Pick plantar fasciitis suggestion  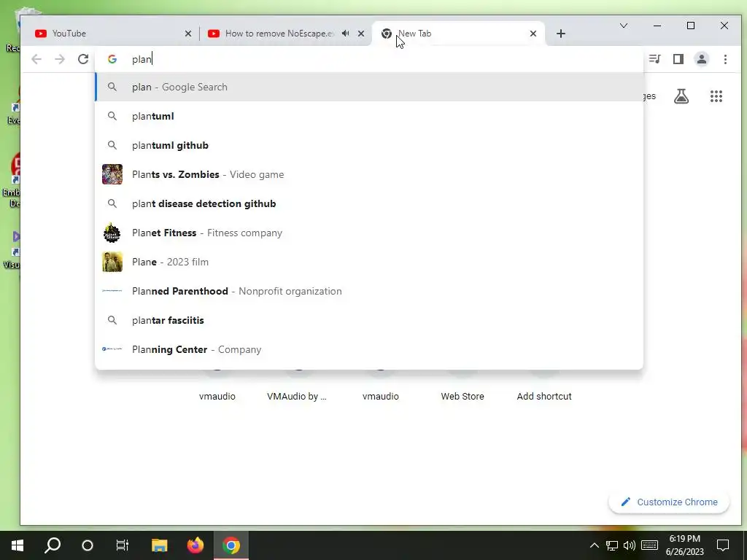tap(369, 321)
